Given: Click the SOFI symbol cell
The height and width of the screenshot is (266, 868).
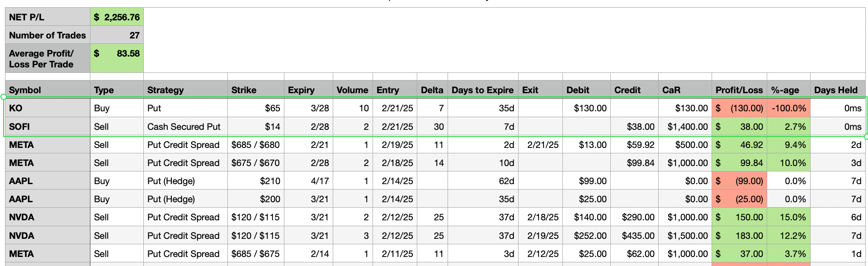Looking at the screenshot, I should [x=47, y=127].
